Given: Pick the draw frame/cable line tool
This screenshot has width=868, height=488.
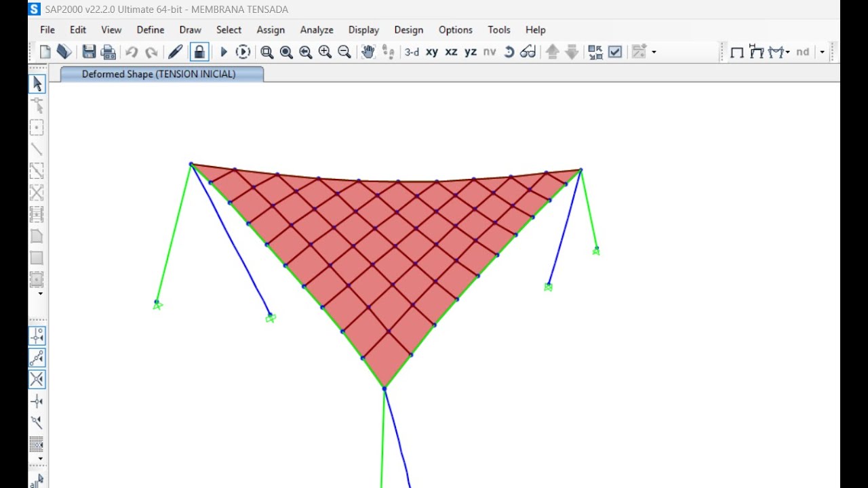Looking at the screenshot, I should pos(37,149).
